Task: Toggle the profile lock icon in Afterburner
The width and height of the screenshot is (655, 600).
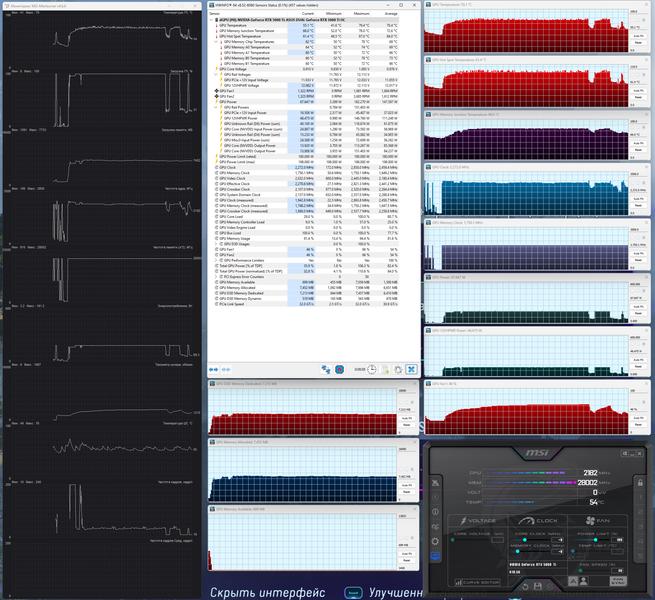Action: pyautogui.click(x=640, y=483)
